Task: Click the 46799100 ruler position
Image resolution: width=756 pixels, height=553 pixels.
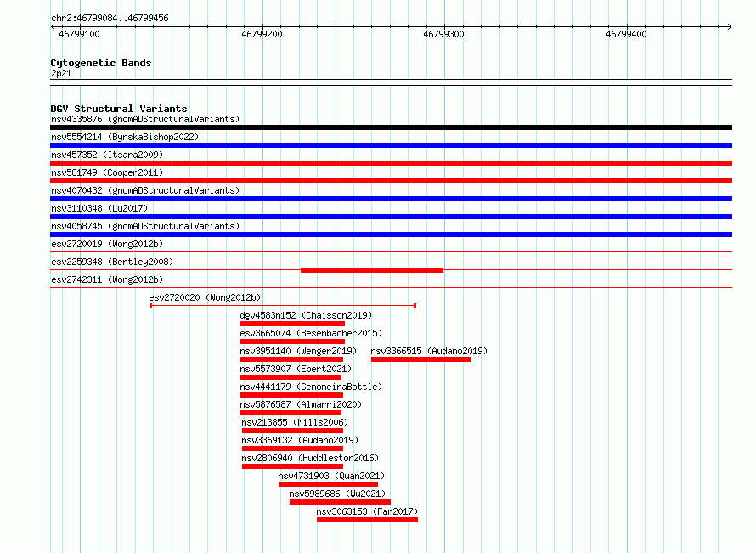Action: coord(80,34)
